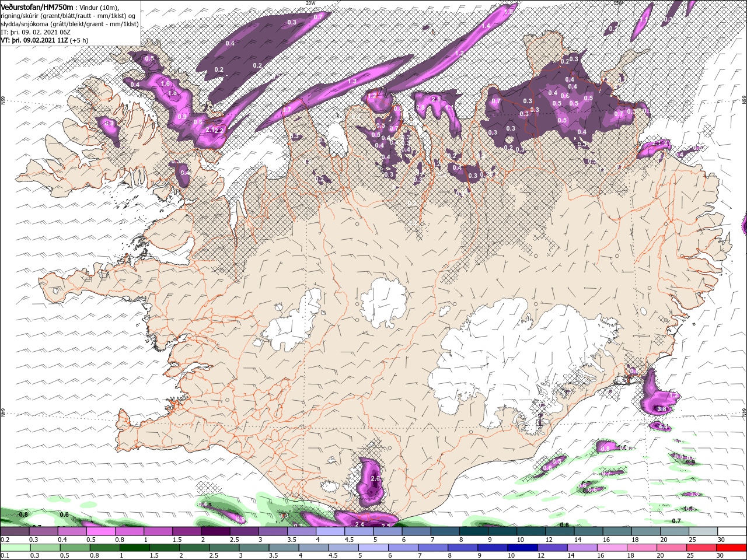
Task: Select the darkest purple snow swatch labeled 2
Action: coord(215,531)
